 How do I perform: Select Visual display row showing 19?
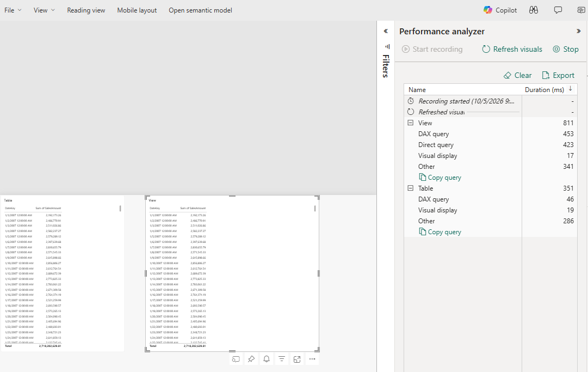point(491,210)
